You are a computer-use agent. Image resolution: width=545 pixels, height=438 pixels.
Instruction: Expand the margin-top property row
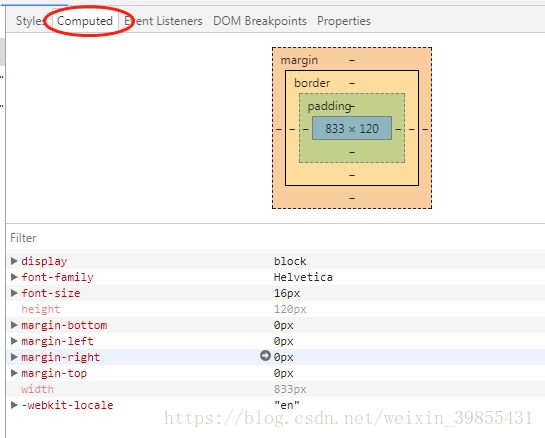[x=14, y=373]
